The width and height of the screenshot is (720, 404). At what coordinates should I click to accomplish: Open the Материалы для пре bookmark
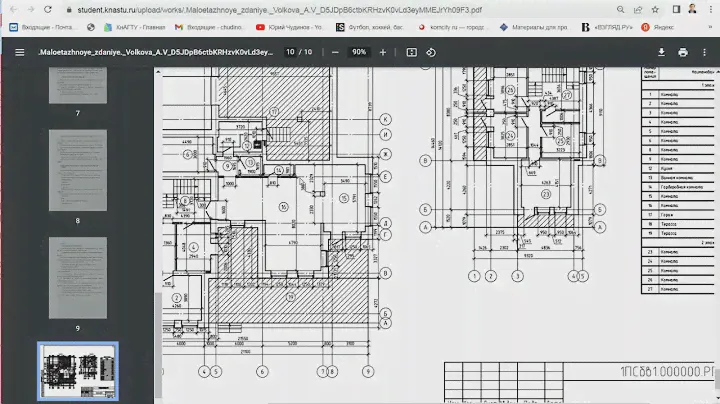click(x=550, y=27)
